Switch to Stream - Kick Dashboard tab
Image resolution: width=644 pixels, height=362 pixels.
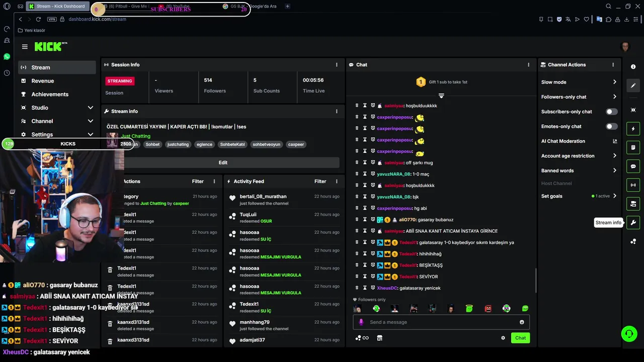[x=57, y=7]
